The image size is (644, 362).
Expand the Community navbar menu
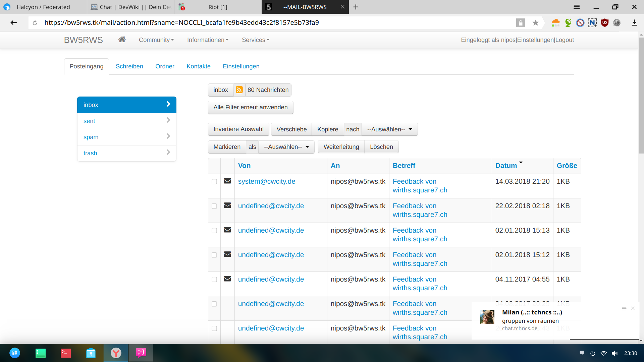(x=156, y=40)
